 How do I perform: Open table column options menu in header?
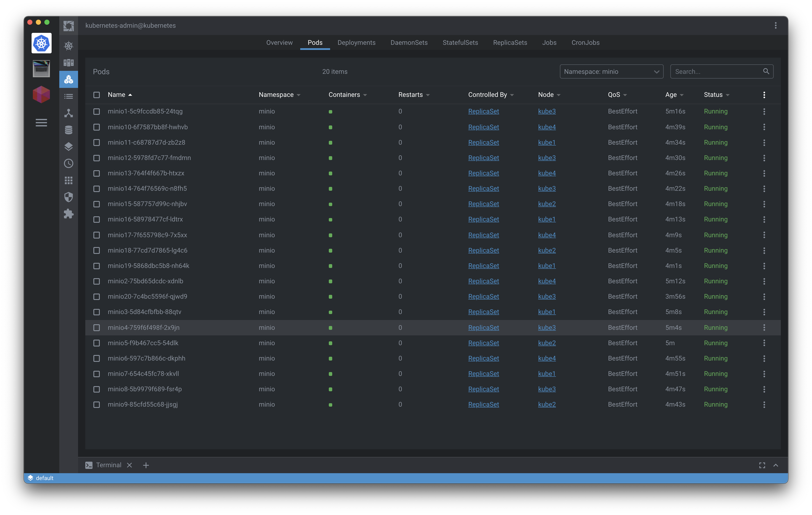[x=764, y=95]
